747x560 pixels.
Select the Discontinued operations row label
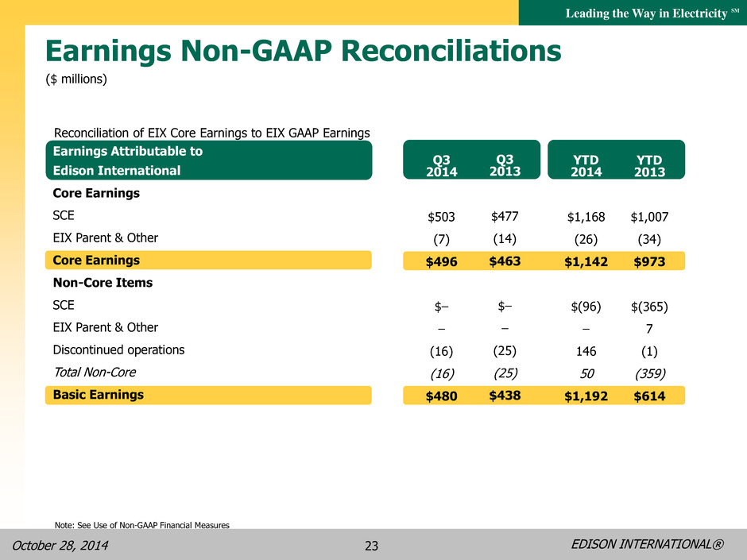tap(118, 350)
